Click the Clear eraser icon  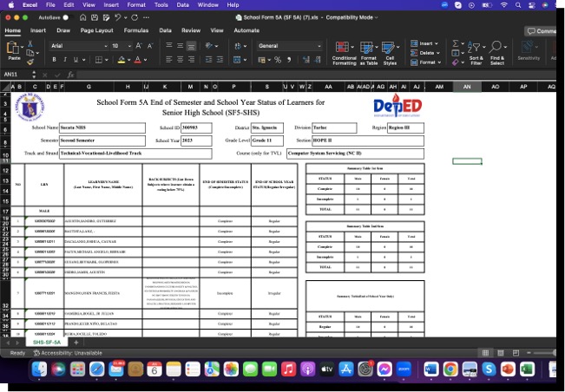(x=455, y=62)
